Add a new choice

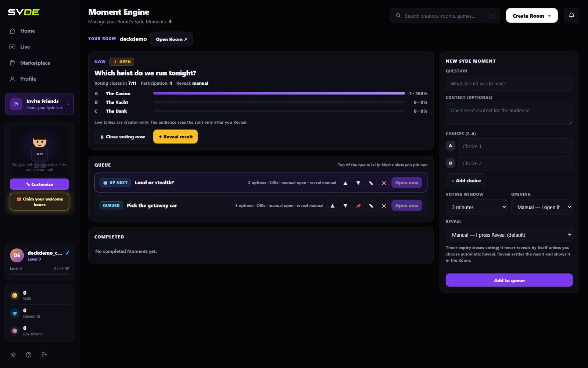[x=466, y=181]
